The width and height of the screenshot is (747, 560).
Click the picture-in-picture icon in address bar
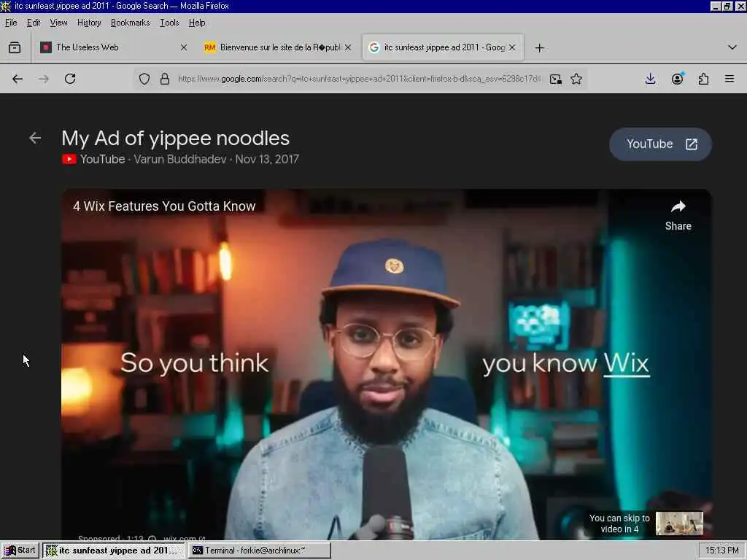point(555,79)
